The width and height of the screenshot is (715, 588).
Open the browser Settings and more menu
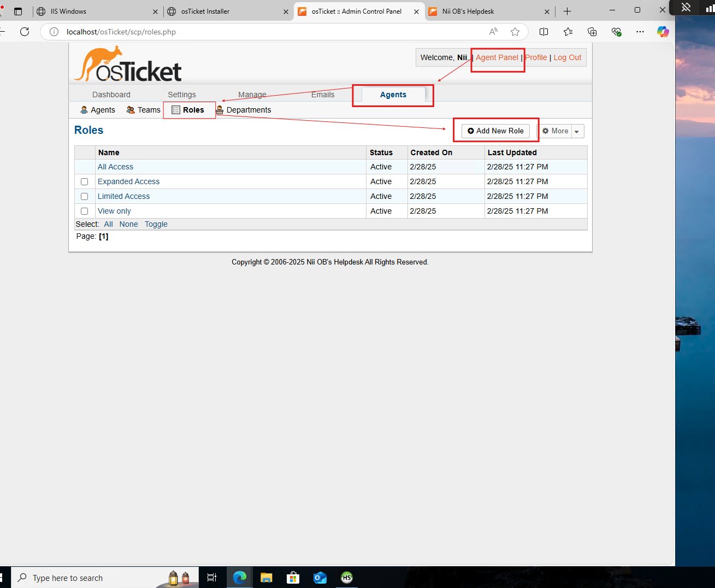640,32
